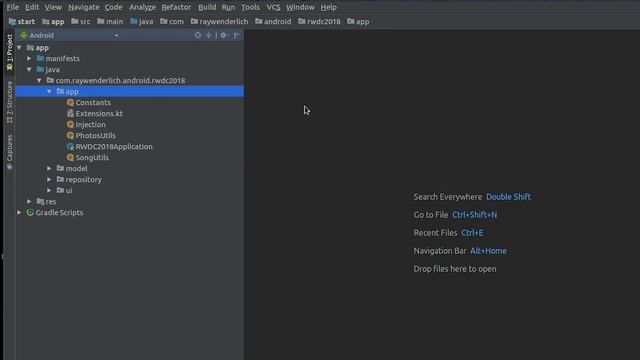Screen dimensions: 640x360
Task: Expand the model package arrow
Action: point(49,169)
